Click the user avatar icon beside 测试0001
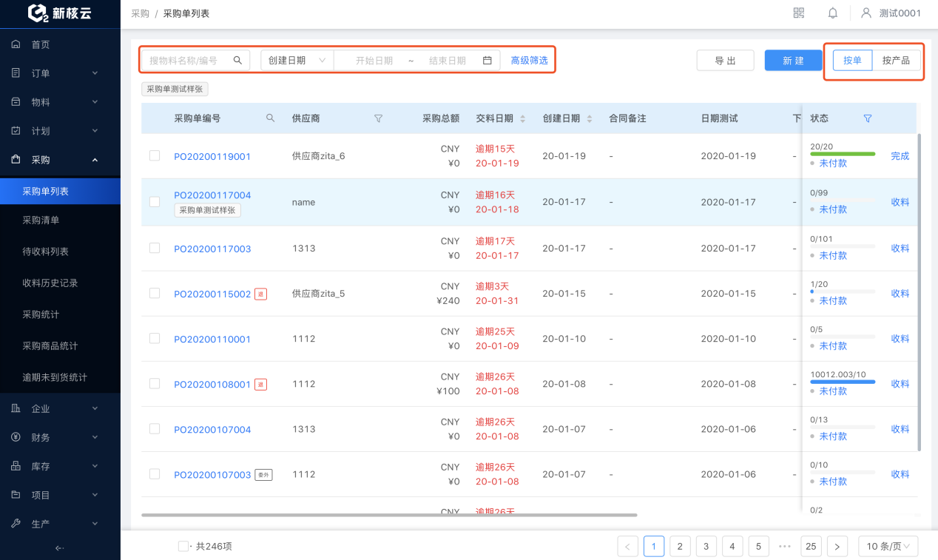Viewport: 938px width, 560px height. [866, 13]
